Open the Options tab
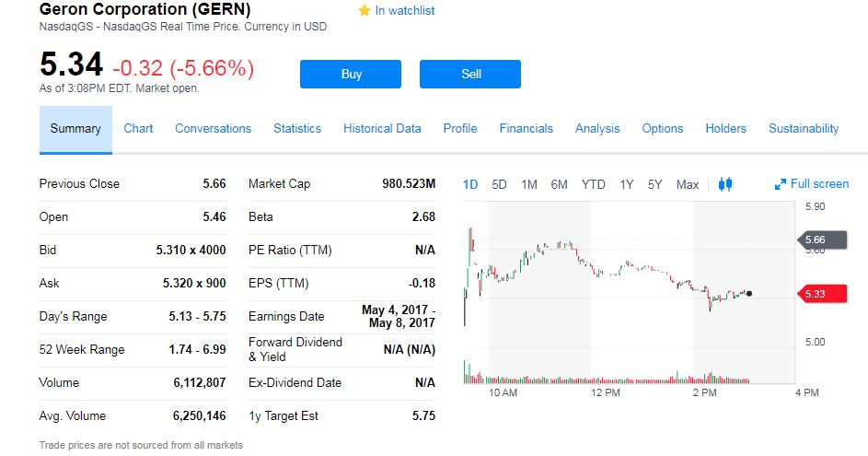This screenshot has height=456, width=868. tap(663, 129)
